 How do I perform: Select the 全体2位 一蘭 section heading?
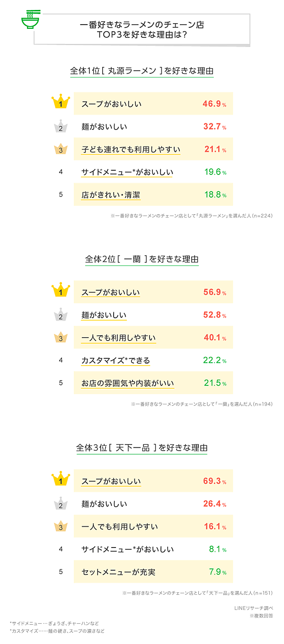(x=142, y=259)
